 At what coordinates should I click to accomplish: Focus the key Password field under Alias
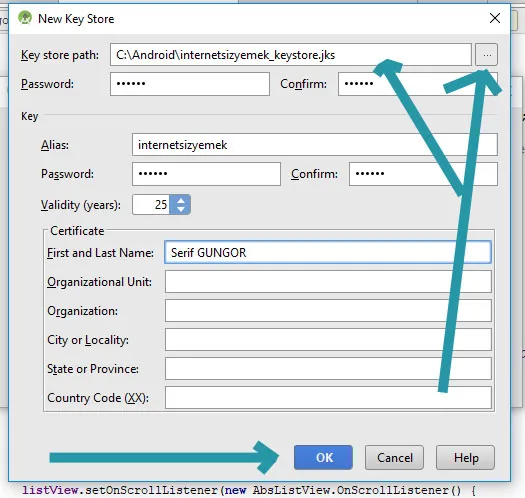(206, 174)
